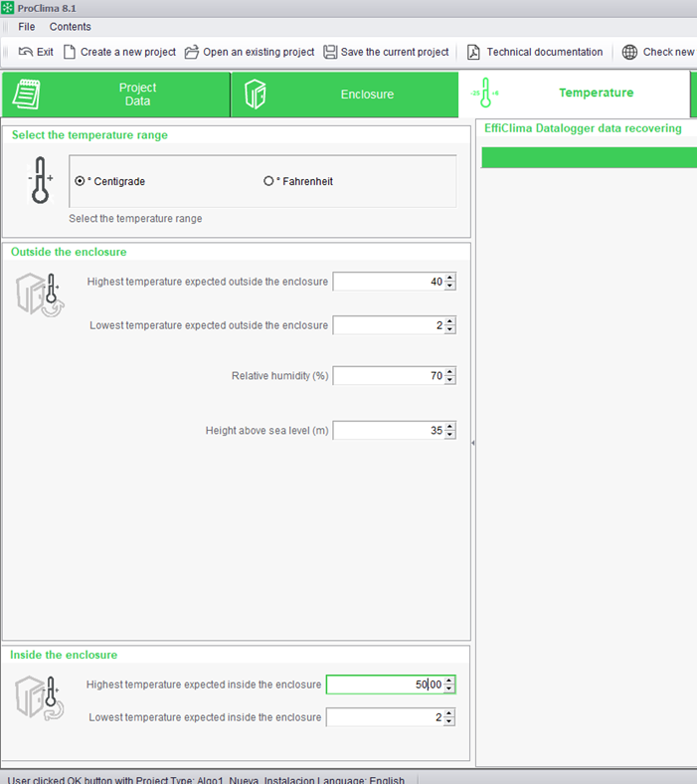The width and height of the screenshot is (697, 784).
Task: Open the File menu
Action: 26,26
